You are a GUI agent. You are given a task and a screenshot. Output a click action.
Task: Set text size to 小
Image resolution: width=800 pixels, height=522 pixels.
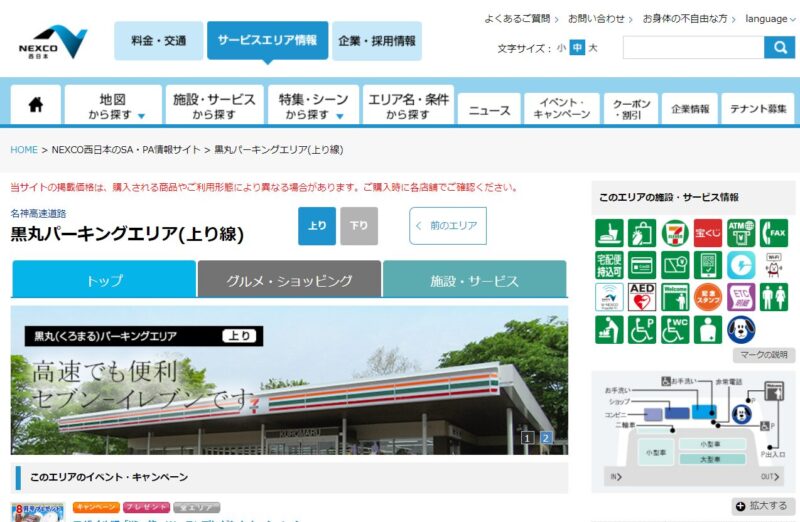click(x=561, y=48)
